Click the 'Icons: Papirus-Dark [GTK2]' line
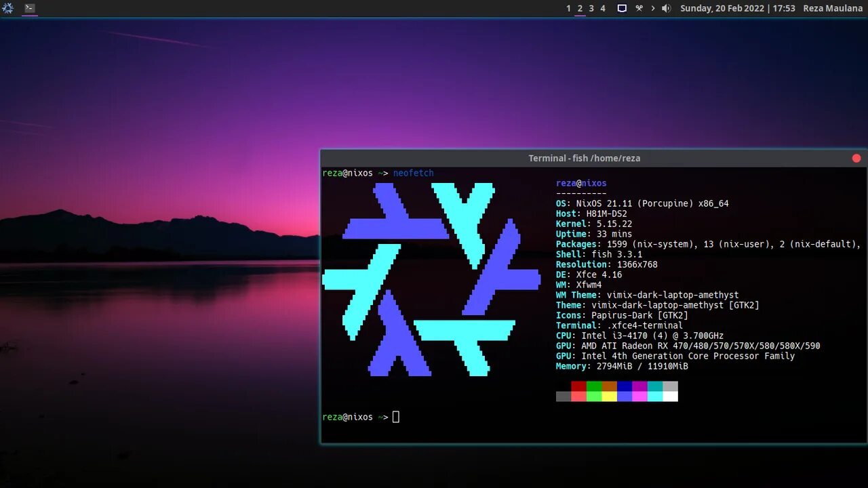Viewport: 868px width, 488px height. coord(622,315)
